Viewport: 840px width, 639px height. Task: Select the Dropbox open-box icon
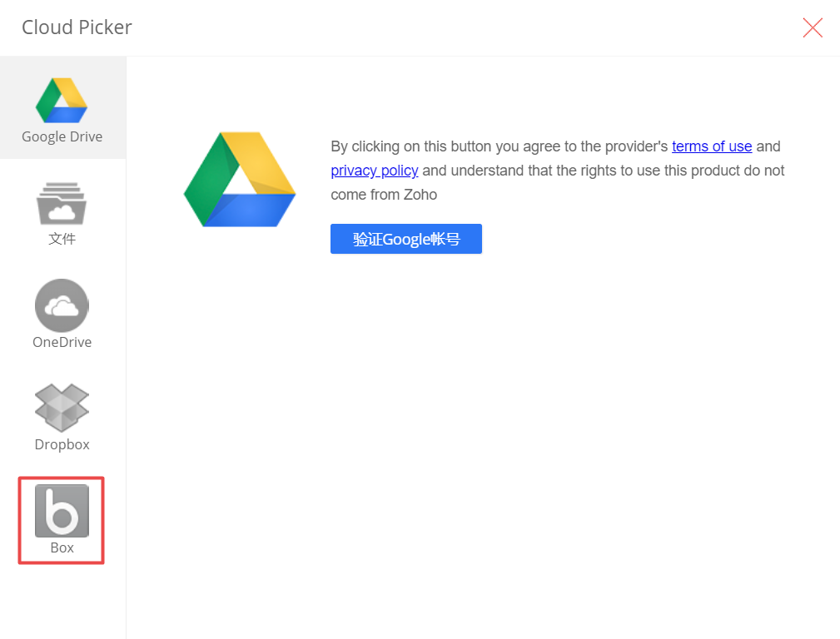[x=62, y=408]
